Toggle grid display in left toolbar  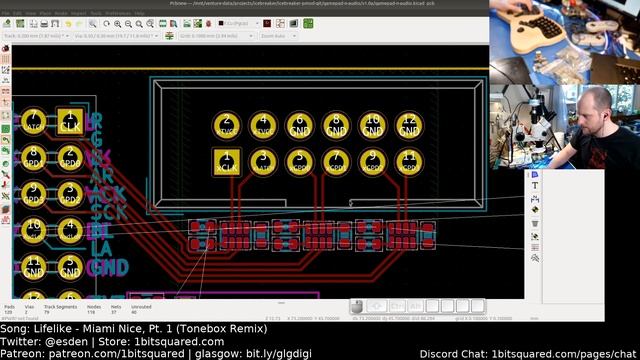[6, 60]
